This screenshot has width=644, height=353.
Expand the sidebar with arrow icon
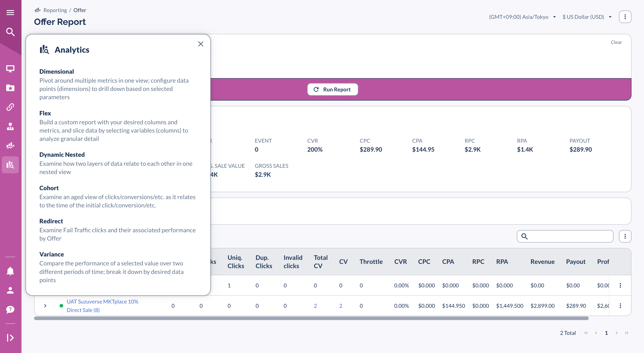(x=10, y=338)
